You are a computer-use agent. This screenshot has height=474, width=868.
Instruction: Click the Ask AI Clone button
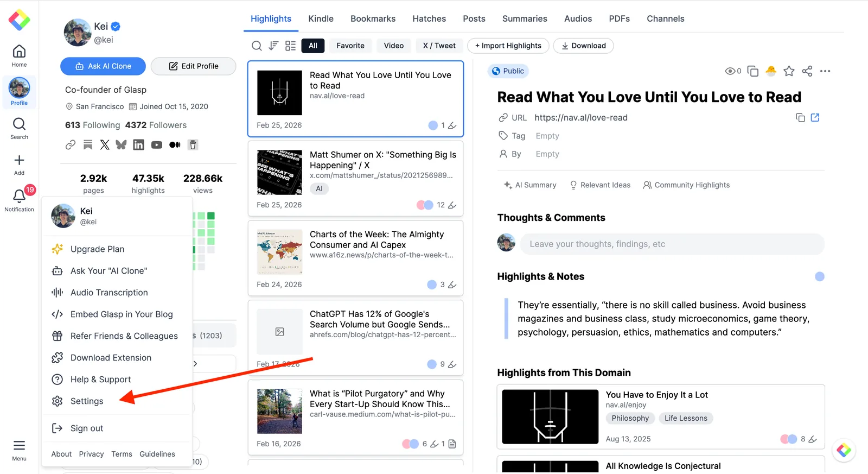pos(103,66)
